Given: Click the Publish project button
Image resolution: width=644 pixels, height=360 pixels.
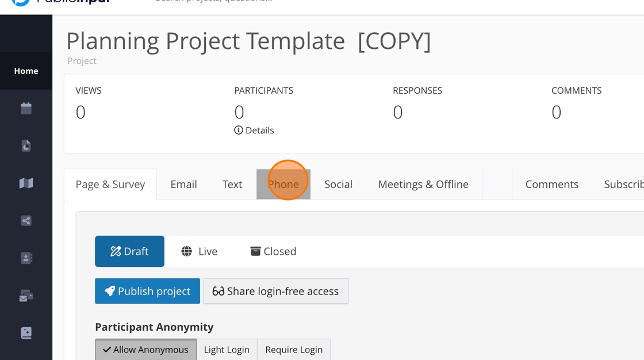Looking at the screenshot, I should click(147, 291).
